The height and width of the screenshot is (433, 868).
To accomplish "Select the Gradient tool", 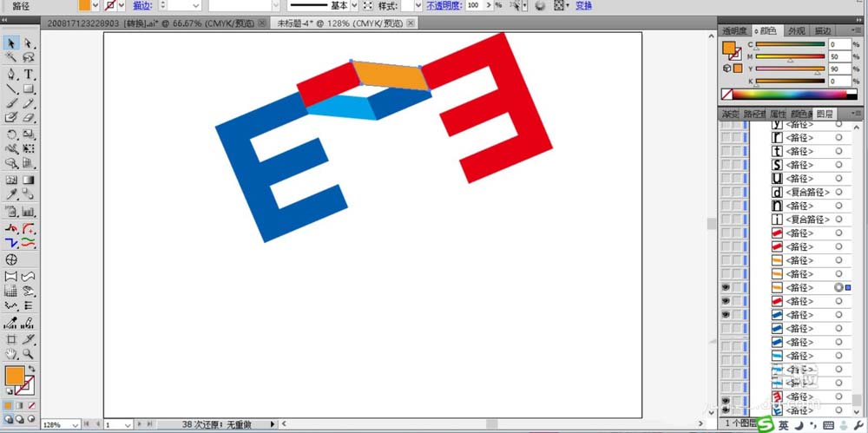I will (29, 180).
